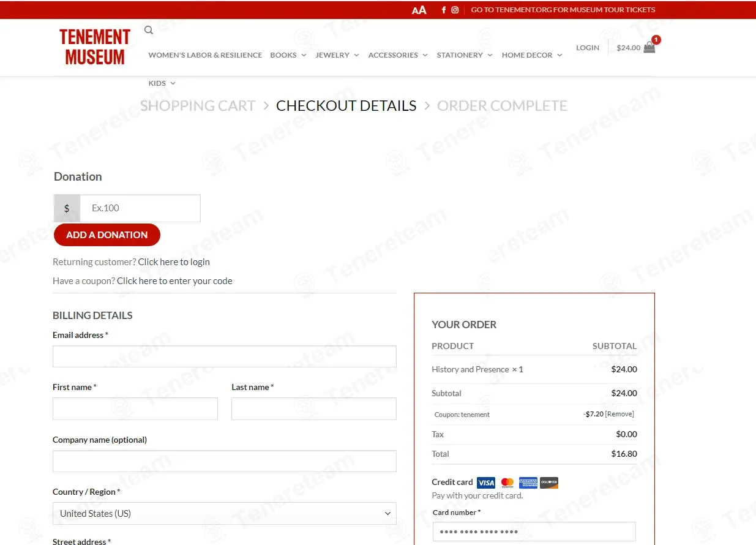756x545 pixels.
Task: Focus the Last name field
Action: tap(314, 409)
